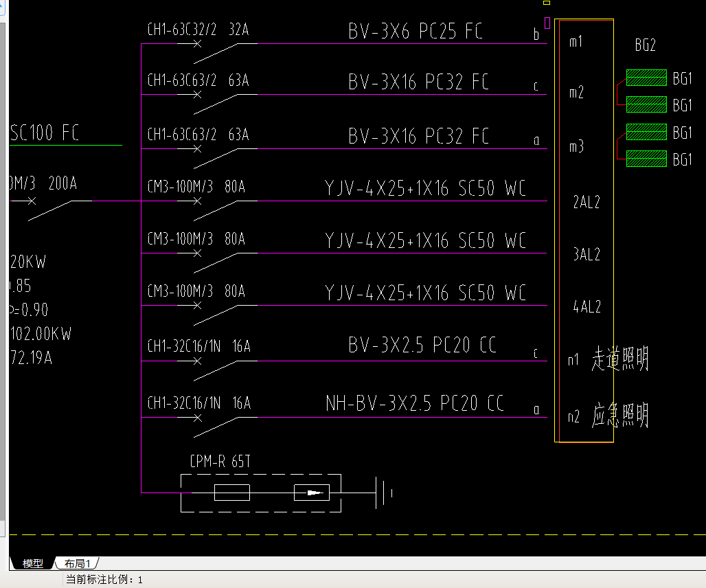Select the BV-3X2.5 PC20 CC label on n1 circuit
The width and height of the screenshot is (706, 588).
[x=422, y=345]
